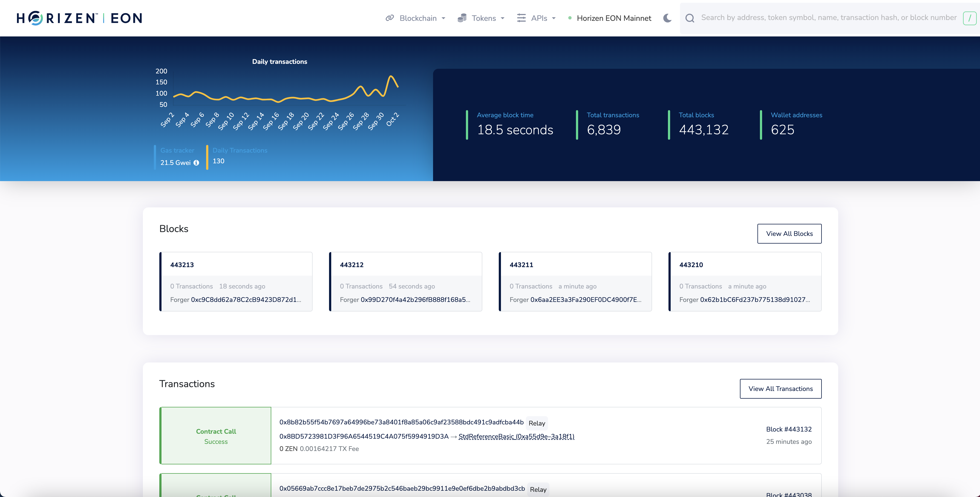Click the Blocks section heading
Screen dimensions: 980x497
tap(174, 228)
